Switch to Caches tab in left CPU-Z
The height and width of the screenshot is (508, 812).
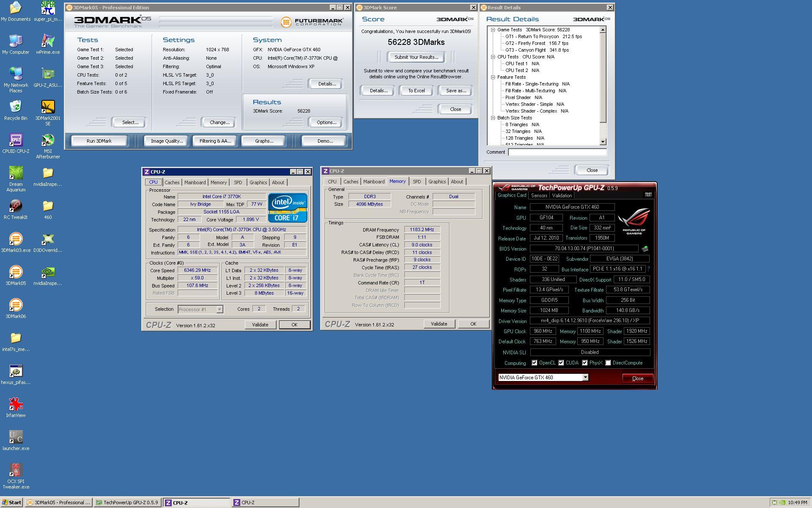coord(172,182)
